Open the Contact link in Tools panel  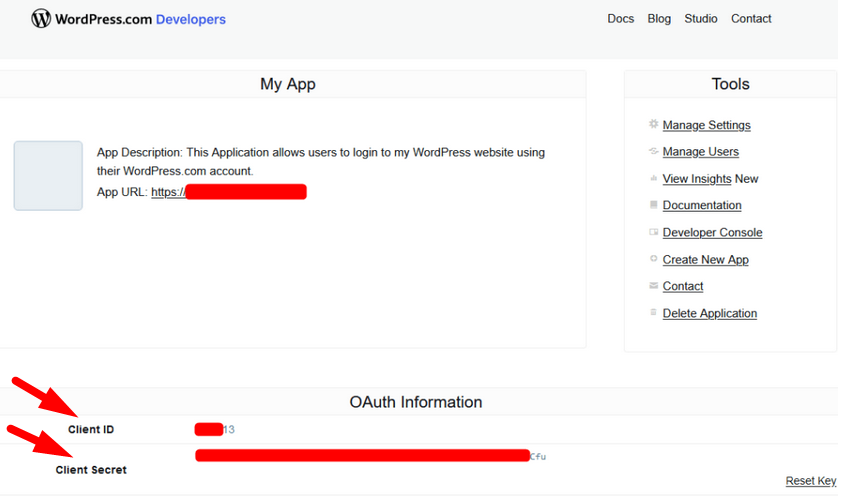(682, 287)
